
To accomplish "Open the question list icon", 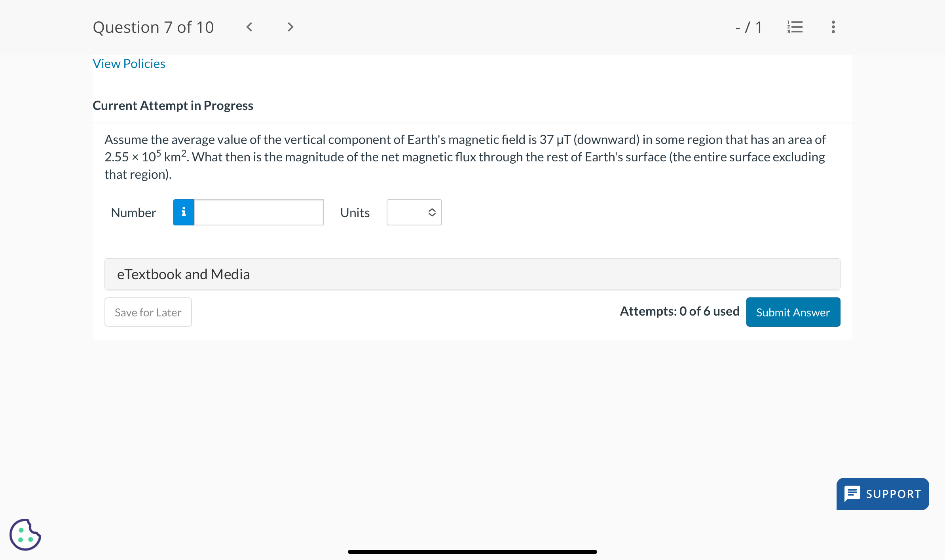I will [795, 27].
